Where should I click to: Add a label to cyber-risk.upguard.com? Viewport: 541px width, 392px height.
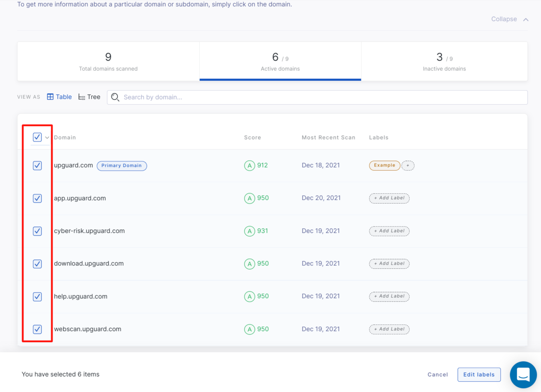389,231
